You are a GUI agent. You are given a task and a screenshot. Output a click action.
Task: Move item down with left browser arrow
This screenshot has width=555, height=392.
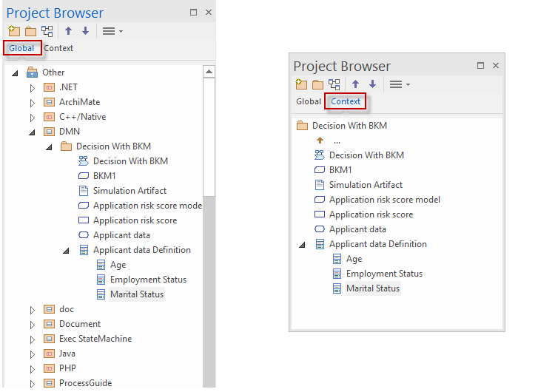tap(85, 31)
